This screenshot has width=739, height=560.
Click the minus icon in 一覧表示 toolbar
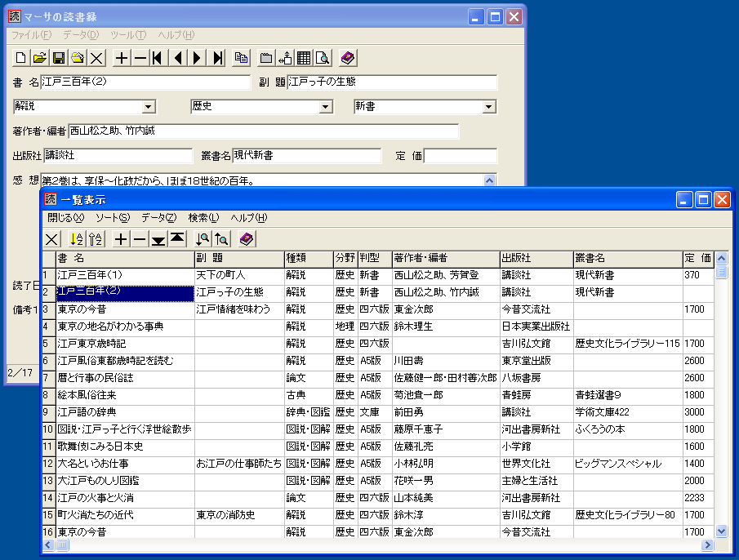pyautogui.click(x=140, y=239)
